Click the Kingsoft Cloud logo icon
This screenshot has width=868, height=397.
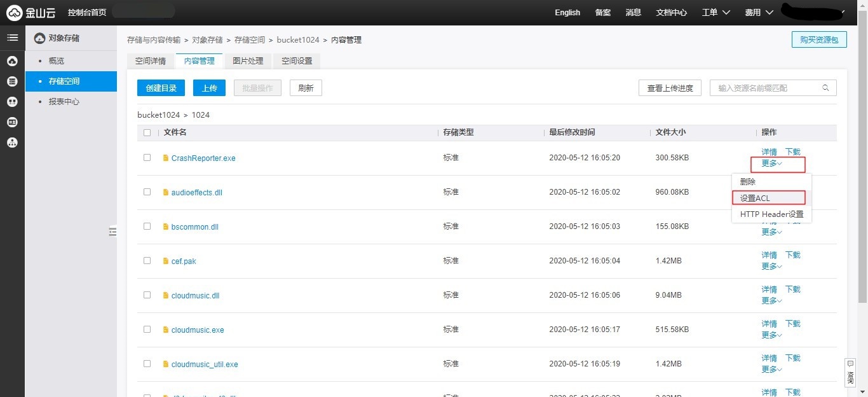(x=14, y=13)
